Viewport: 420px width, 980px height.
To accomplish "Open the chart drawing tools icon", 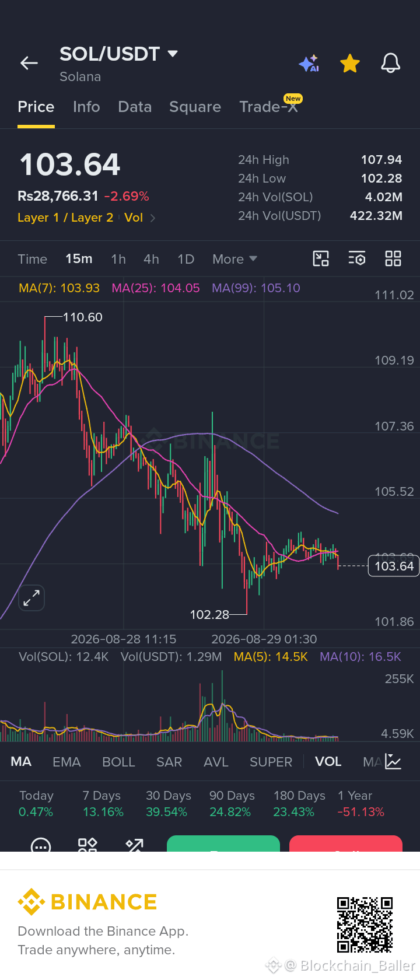I will [x=321, y=258].
